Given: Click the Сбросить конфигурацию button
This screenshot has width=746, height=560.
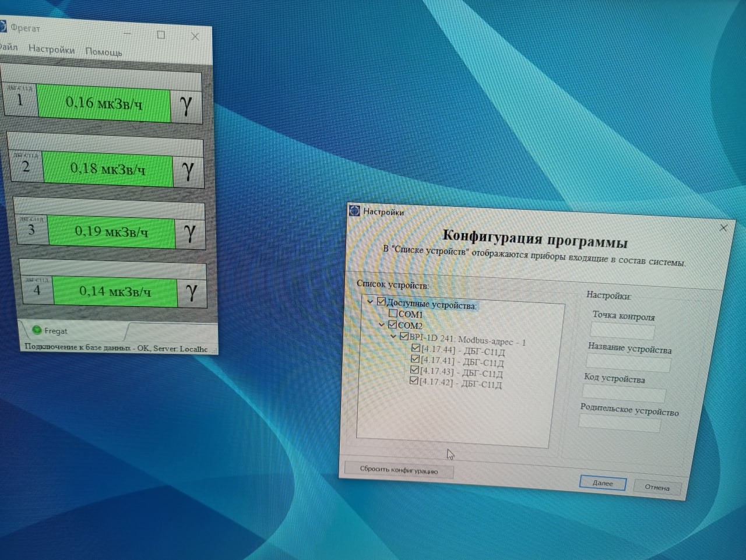Looking at the screenshot, I should point(398,470).
